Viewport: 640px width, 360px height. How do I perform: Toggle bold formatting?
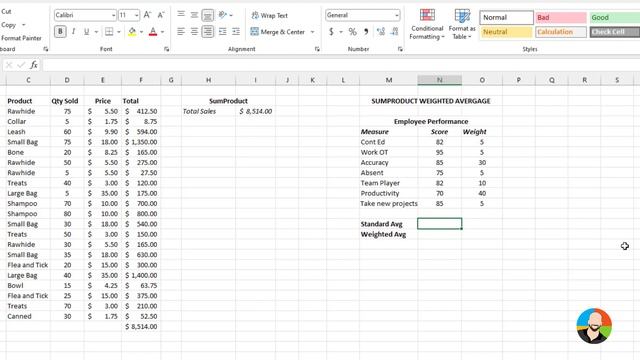point(60,31)
